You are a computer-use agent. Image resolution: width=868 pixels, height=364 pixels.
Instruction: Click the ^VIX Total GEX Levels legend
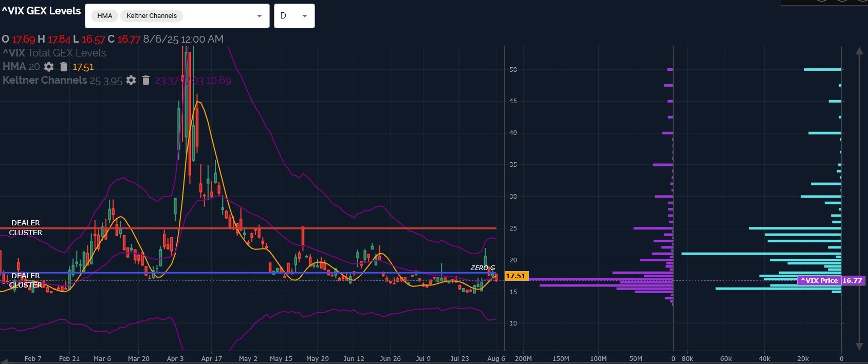[54, 53]
